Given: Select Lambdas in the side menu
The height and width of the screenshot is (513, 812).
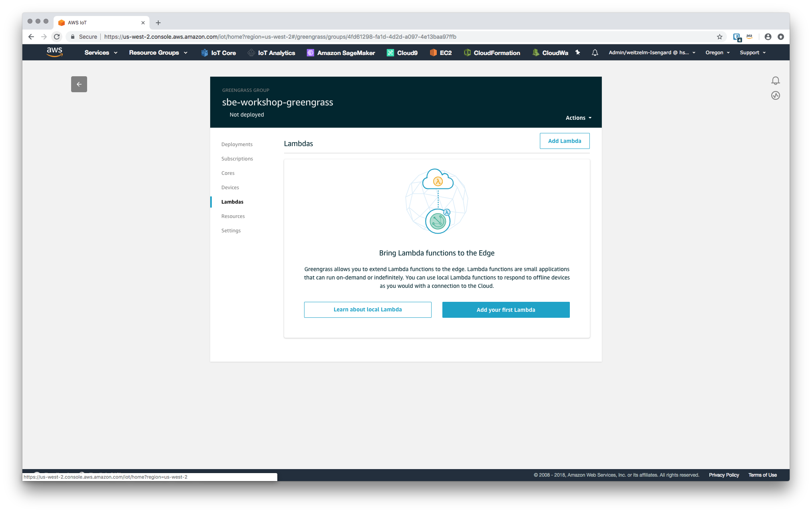Looking at the screenshot, I should tap(233, 202).
